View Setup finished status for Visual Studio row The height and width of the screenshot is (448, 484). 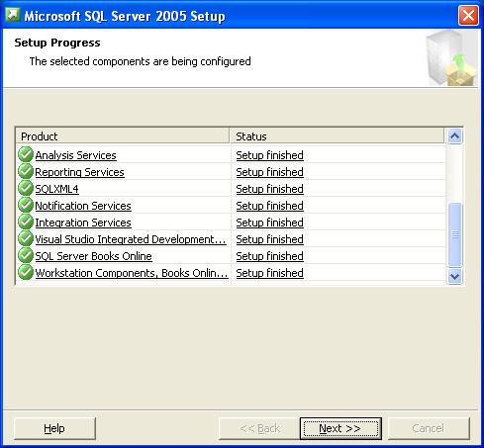[269, 239]
